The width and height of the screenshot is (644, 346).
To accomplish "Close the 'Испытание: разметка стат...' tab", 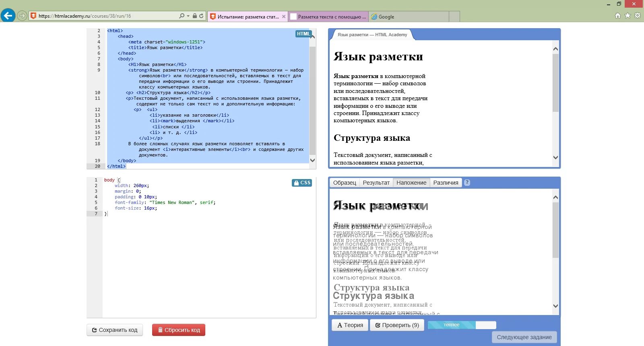I will coord(284,16).
